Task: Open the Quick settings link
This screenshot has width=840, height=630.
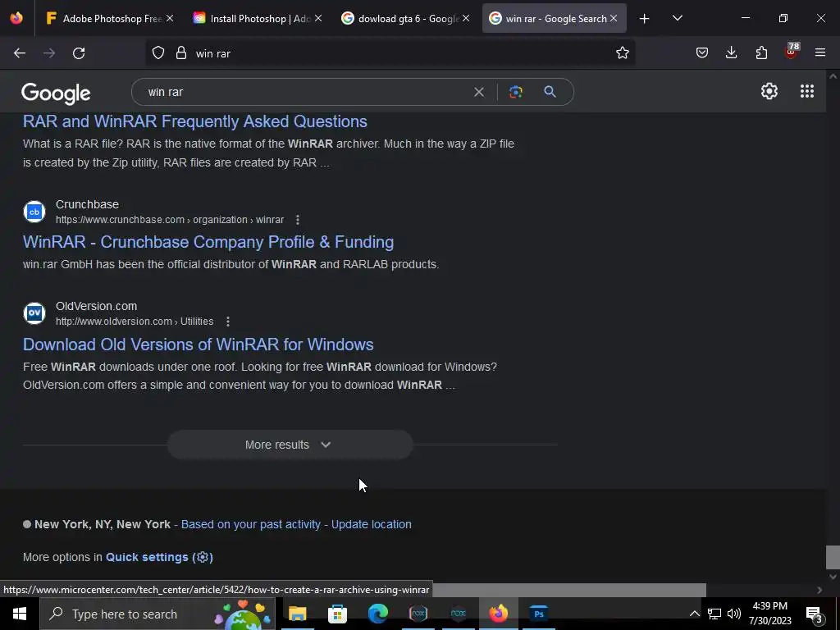Action: pyautogui.click(x=159, y=557)
